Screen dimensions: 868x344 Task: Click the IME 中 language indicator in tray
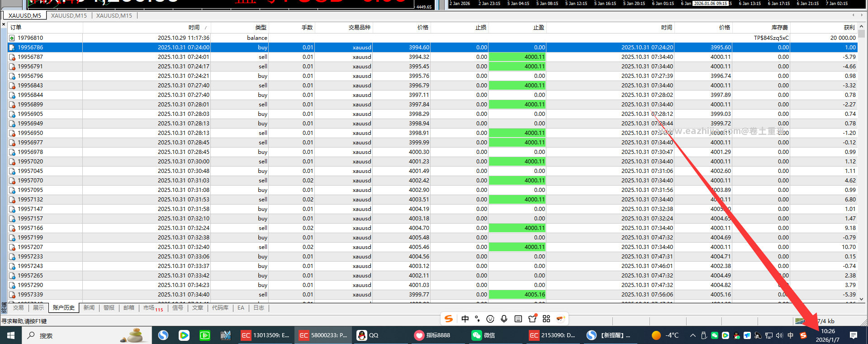pos(790,335)
